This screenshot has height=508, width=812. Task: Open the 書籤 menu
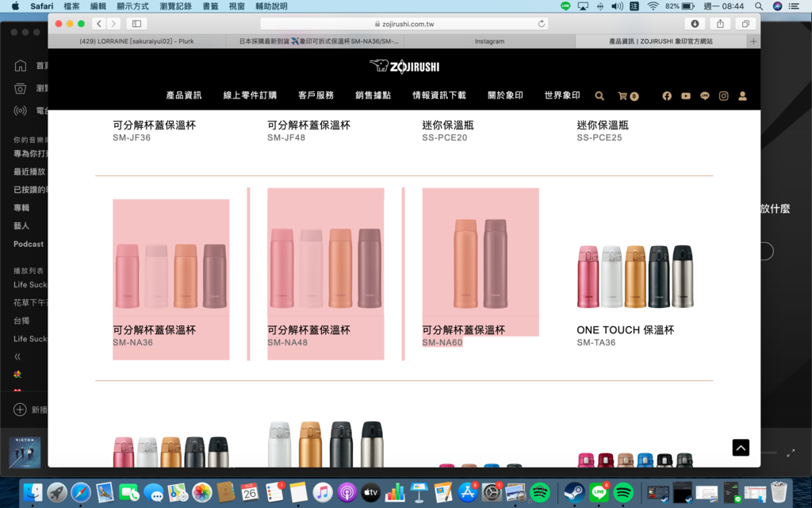click(x=210, y=6)
